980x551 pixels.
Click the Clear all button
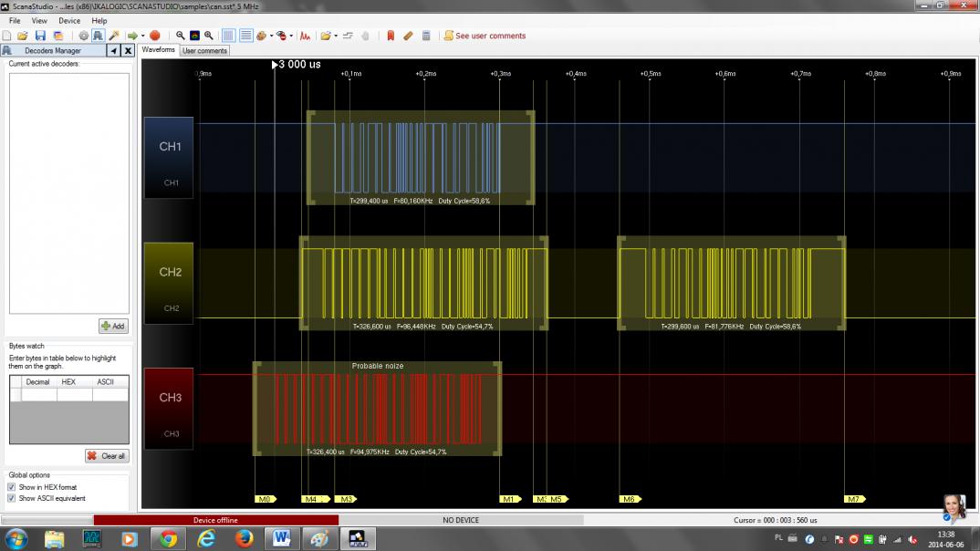pos(107,456)
